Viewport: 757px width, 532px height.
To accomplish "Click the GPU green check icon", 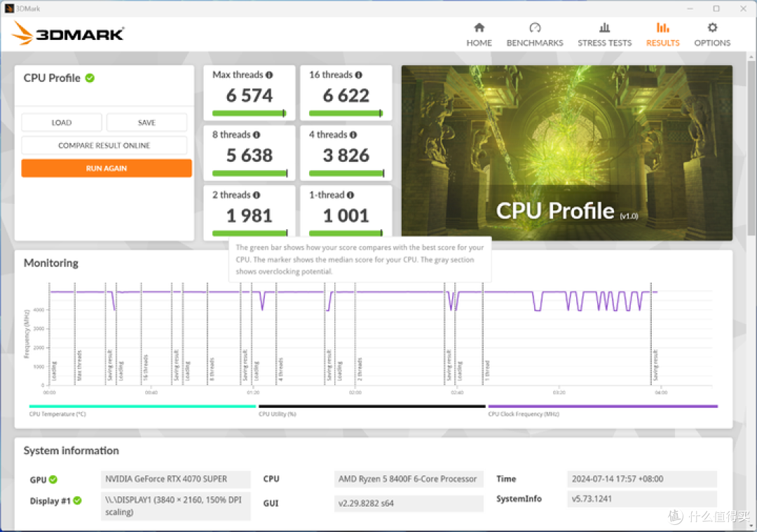I will 53,479.
